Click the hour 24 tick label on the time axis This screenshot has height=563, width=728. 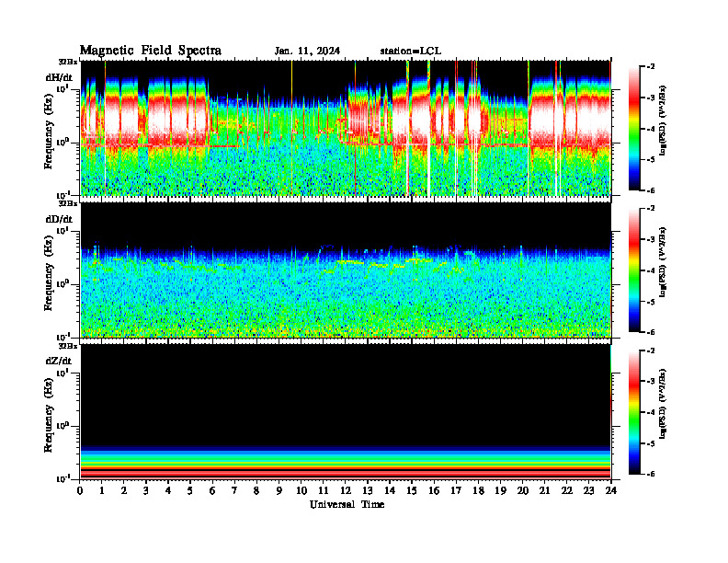click(611, 491)
